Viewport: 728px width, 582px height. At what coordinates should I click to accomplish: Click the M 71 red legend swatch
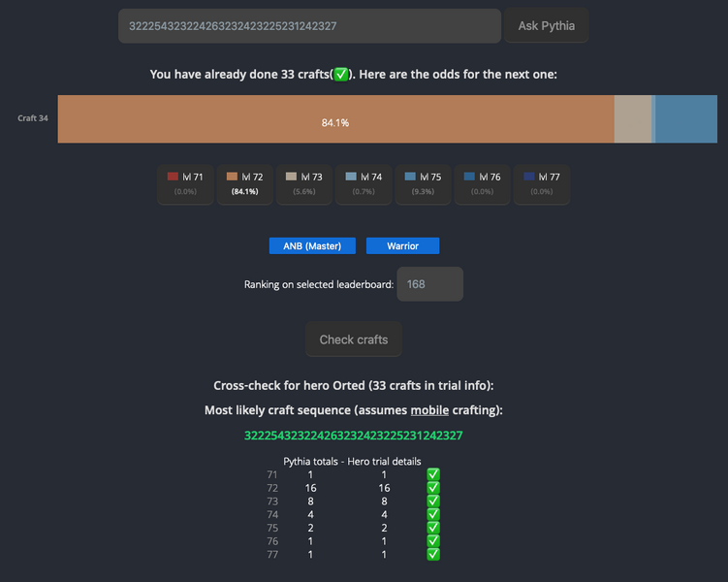(x=173, y=177)
